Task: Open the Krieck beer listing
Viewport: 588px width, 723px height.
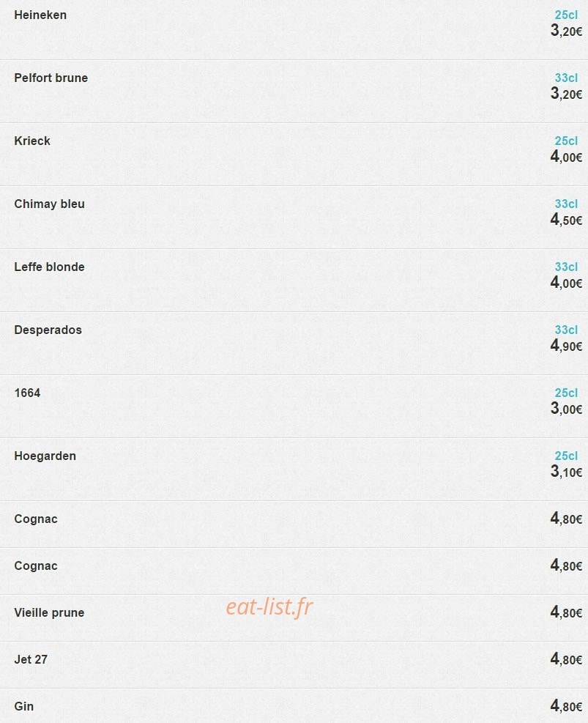Action: pyautogui.click(x=31, y=141)
